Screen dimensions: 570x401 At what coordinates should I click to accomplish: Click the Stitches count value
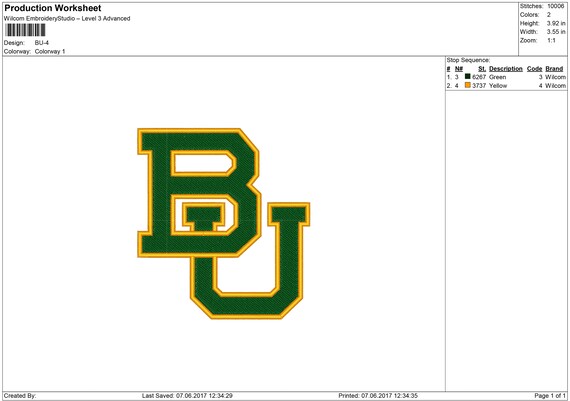555,6
